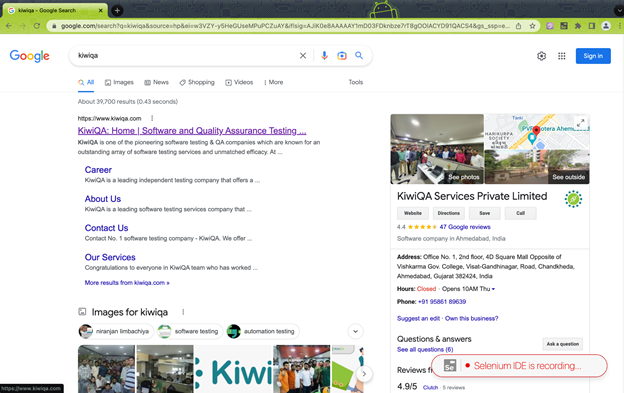The width and height of the screenshot is (624, 393).
Task: Open Google apps grid
Action: coord(562,56)
